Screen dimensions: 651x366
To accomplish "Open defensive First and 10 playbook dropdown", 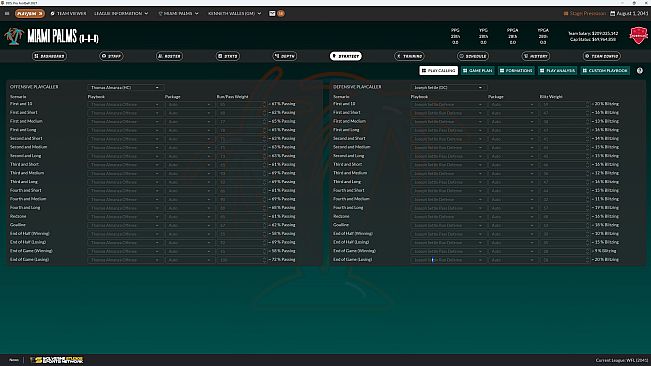I will tap(448, 104).
